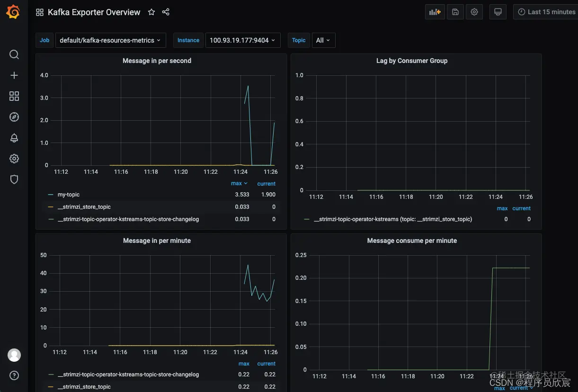
Task: Save the dashboard with floppy icon
Action: tap(455, 12)
